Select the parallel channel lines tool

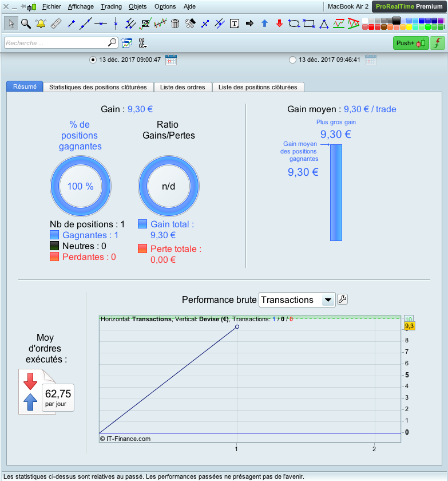click(x=130, y=23)
